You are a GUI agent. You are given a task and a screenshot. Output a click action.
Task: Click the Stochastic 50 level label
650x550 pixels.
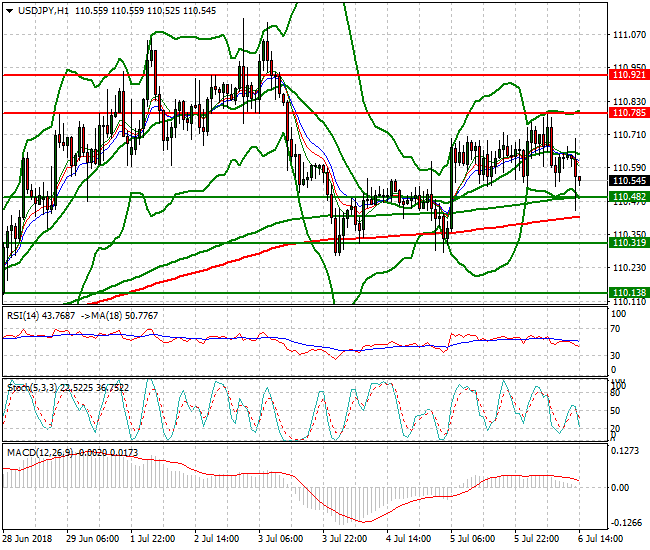pyautogui.click(x=616, y=411)
